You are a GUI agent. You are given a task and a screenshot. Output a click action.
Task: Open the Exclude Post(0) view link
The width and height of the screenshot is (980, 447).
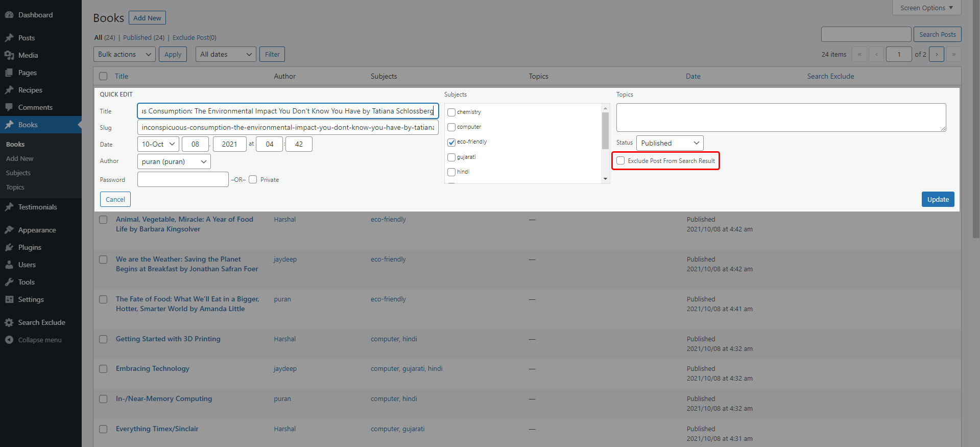pos(195,37)
